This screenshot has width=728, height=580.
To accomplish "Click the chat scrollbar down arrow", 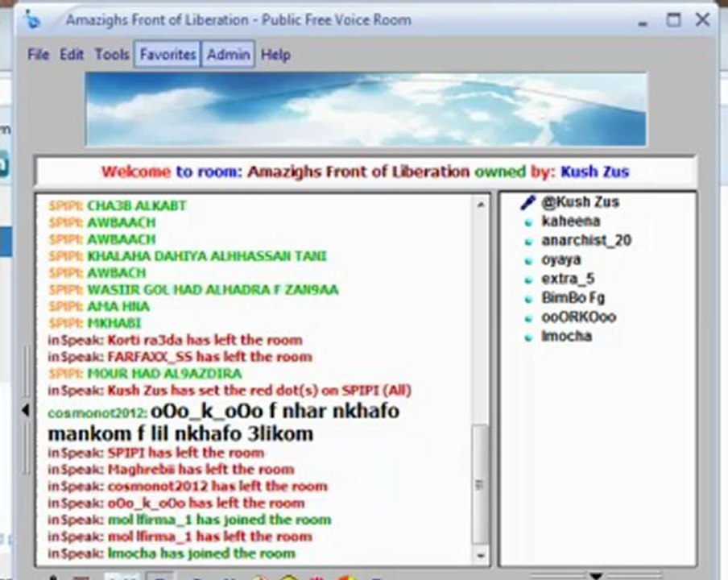I will click(x=481, y=555).
